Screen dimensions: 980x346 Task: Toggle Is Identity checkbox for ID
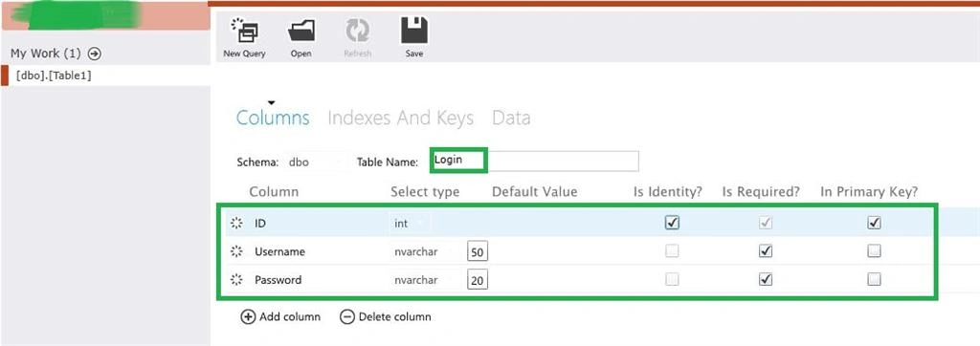click(673, 223)
